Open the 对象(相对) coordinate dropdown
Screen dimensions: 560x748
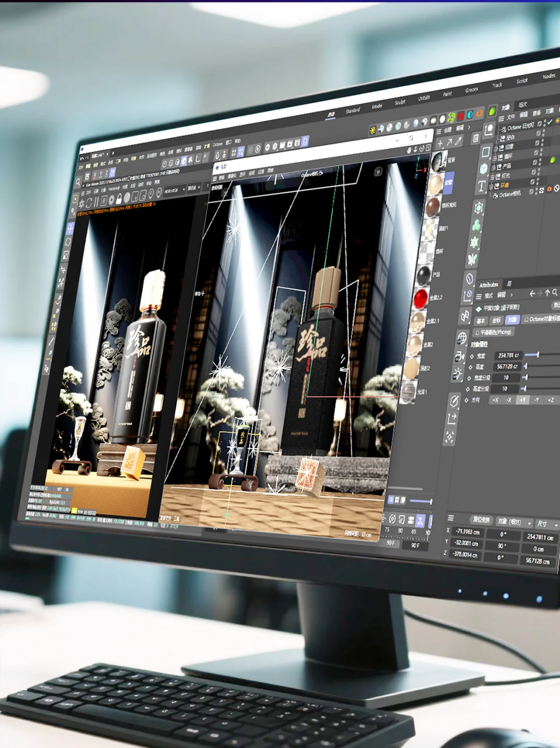click(515, 521)
